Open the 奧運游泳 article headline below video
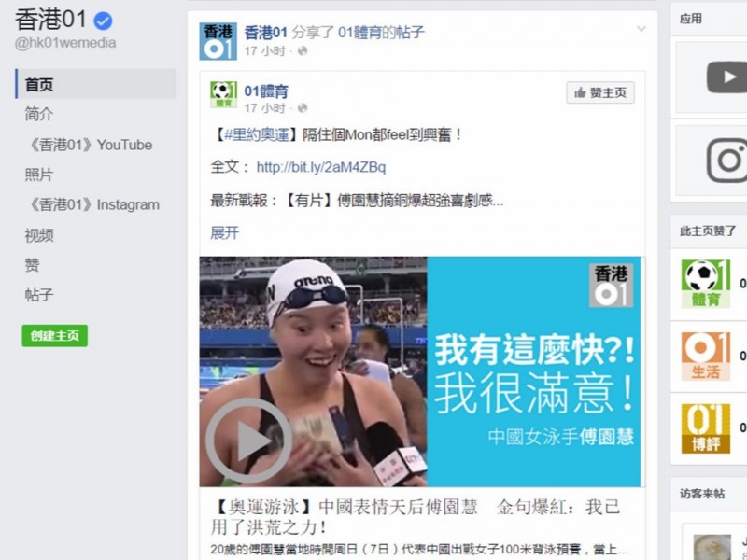 point(416,517)
